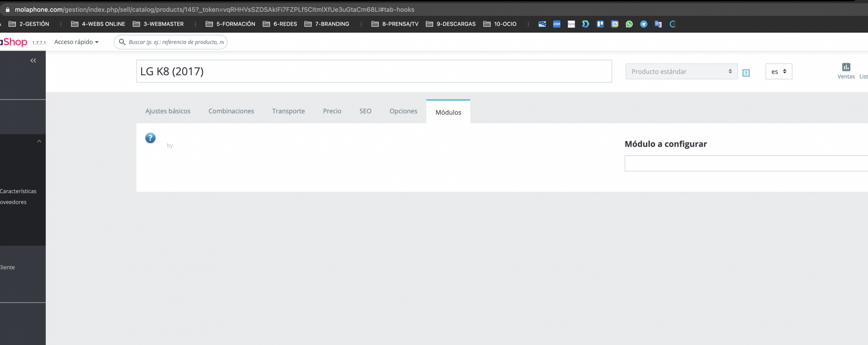Open the 3-WEBMASTER bookmarks folder

pyautogui.click(x=158, y=24)
